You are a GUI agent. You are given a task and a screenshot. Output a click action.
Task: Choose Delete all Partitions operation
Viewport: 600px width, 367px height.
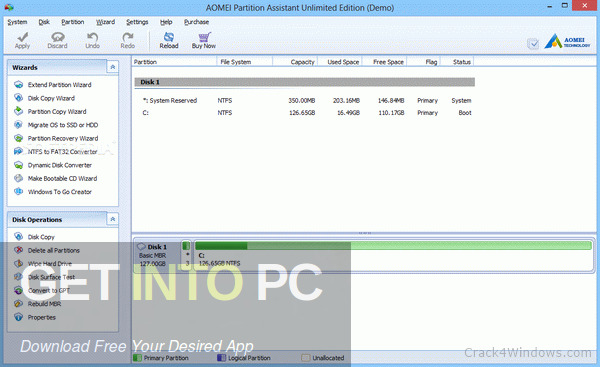[54, 251]
